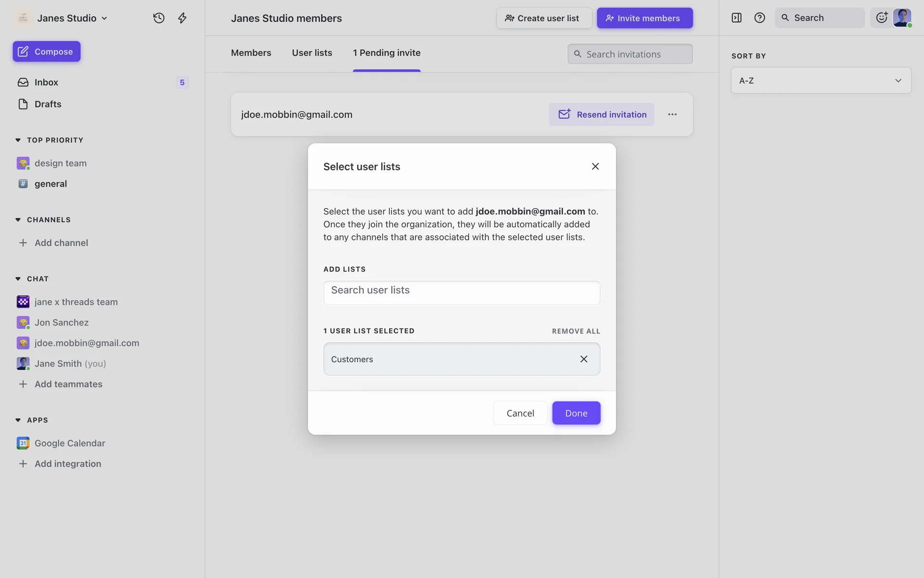Click the lightning bolt activity icon
Image resolution: width=924 pixels, height=578 pixels.
point(182,18)
